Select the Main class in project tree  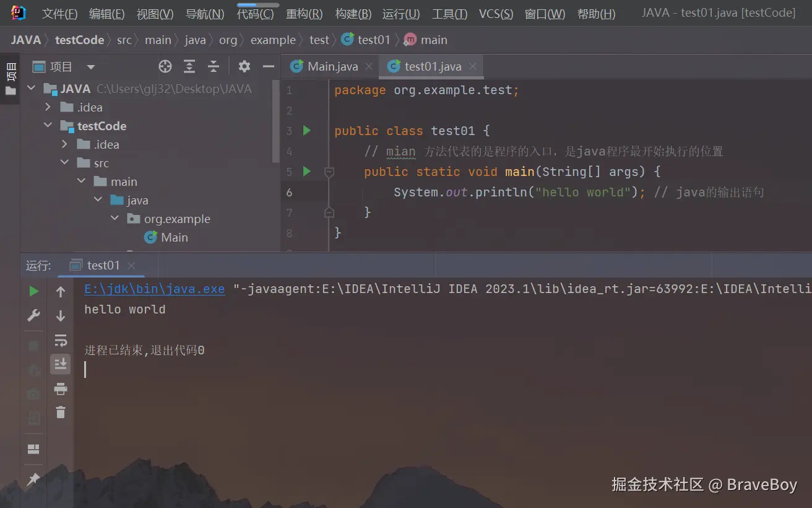[x=166, y=237]
